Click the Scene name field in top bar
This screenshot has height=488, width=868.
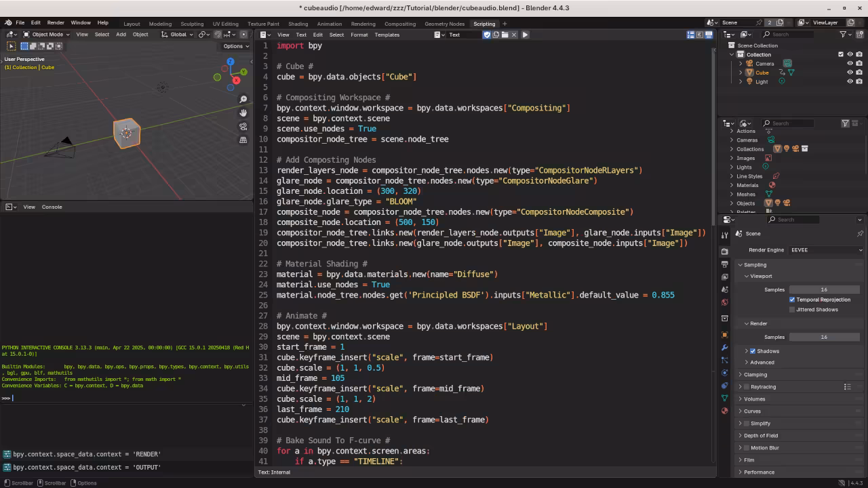click(740, 22)
